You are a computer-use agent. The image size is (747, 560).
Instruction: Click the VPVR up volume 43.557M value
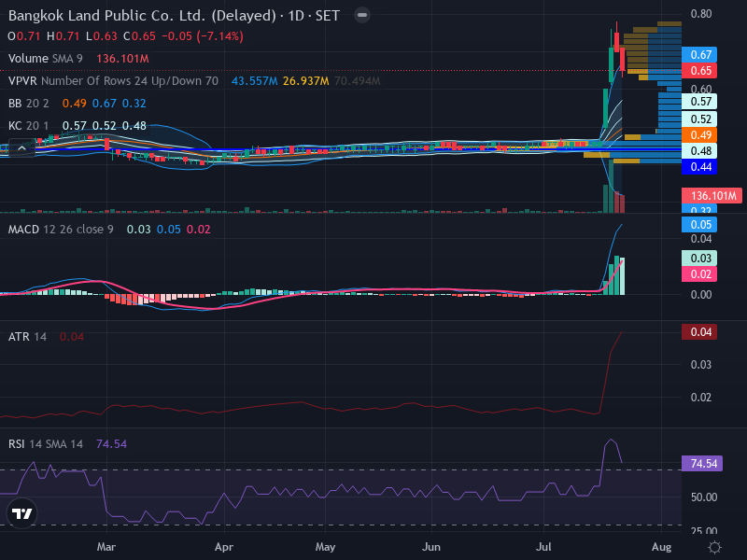254,81
